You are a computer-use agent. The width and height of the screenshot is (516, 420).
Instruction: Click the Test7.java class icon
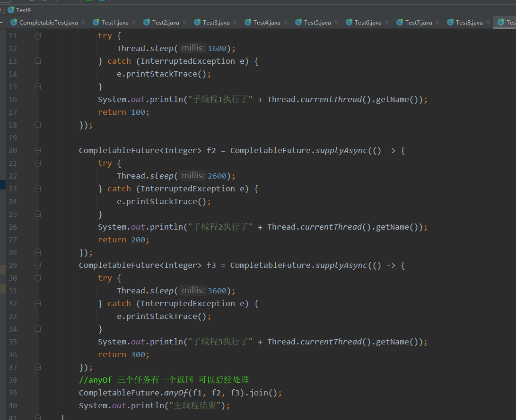click(400, 22)
